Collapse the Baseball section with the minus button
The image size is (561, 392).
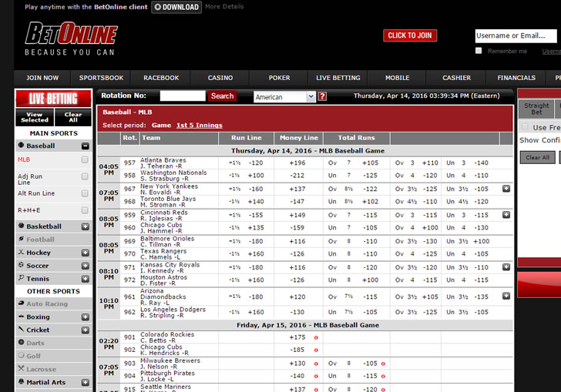point(85,146)
